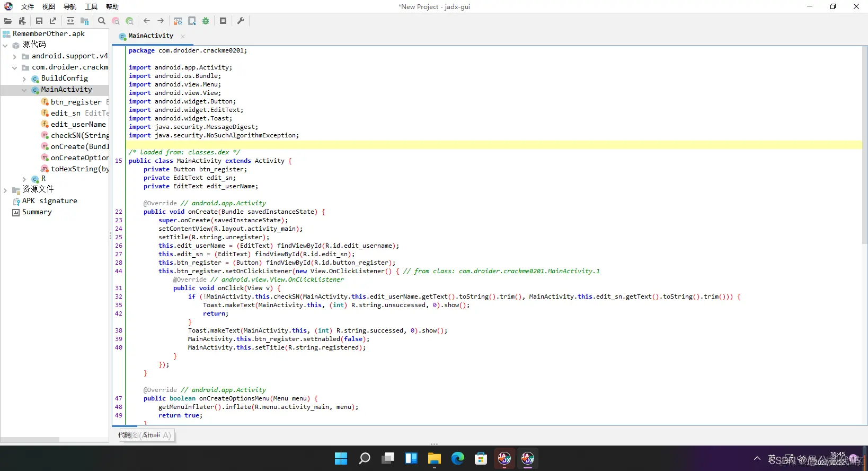868x471 pixels.
Task: Open preferences with the wrench icon
Action: (241, 21)
